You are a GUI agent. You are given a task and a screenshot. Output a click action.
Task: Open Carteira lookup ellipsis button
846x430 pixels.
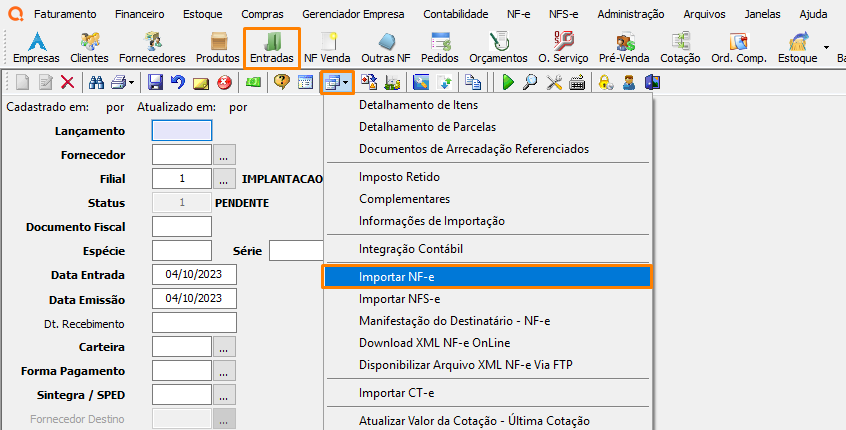[x=224, y=347]
